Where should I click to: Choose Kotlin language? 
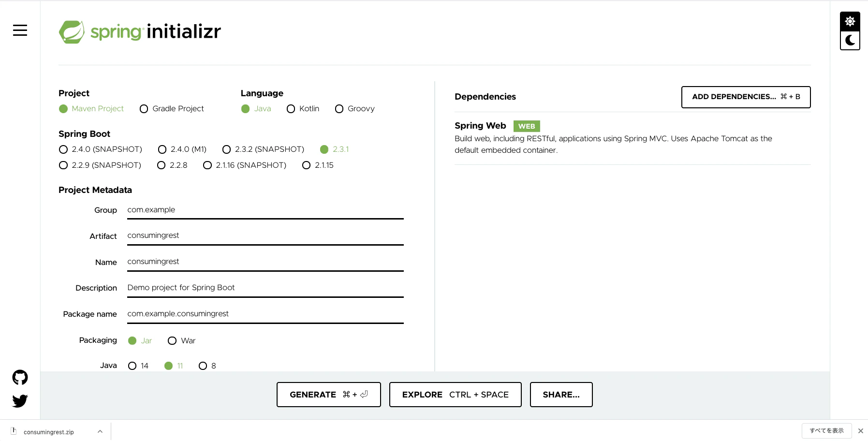click(x=303, y=109)
